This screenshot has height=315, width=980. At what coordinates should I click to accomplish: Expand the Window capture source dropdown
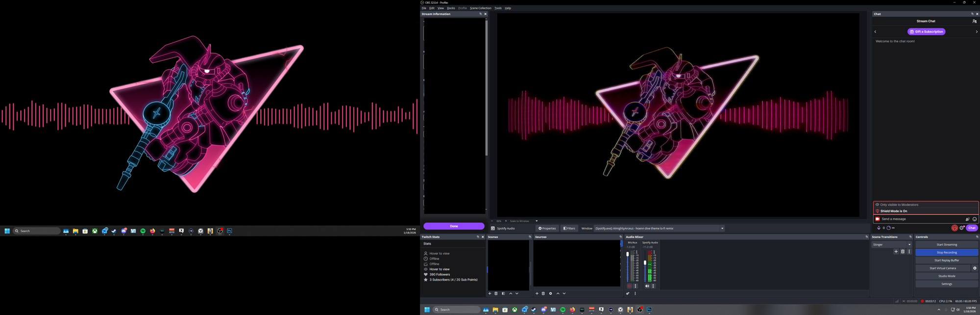coord(722,228)
